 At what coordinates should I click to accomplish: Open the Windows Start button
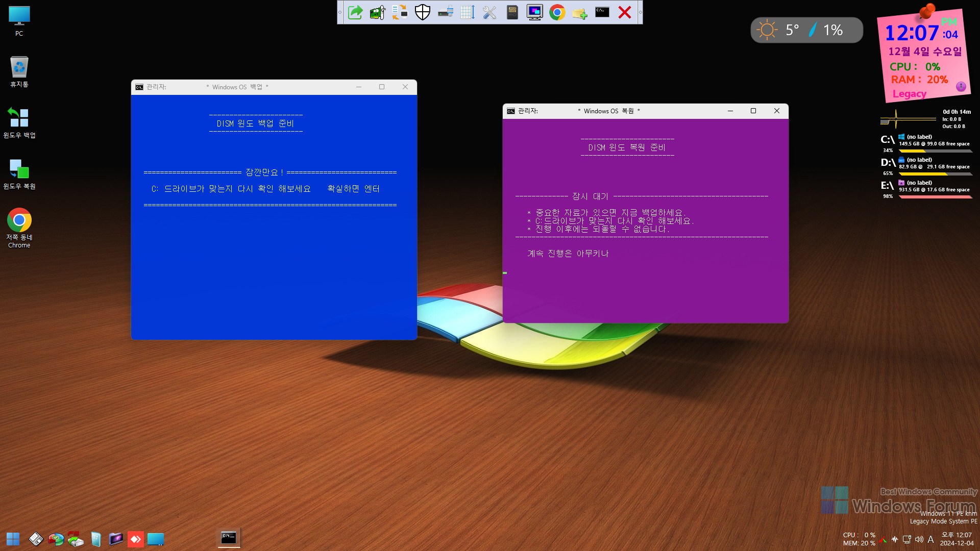[x=13, y=539]
